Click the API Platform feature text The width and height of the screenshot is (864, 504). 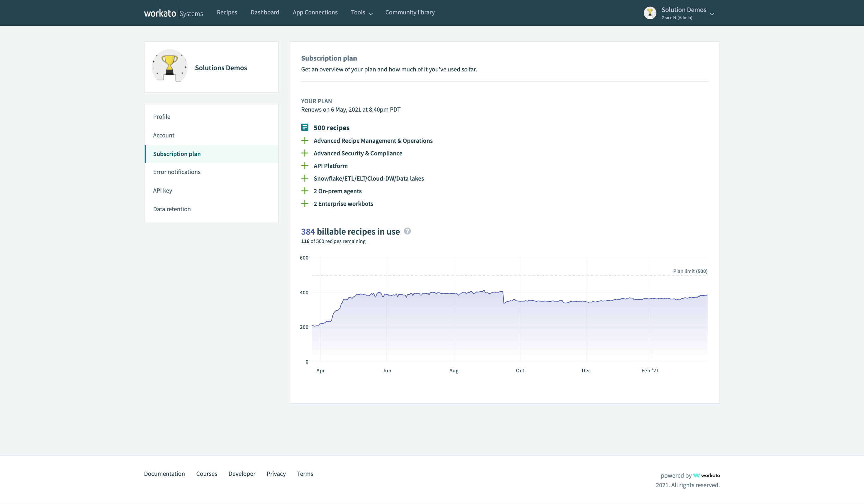pyautogui.click(x=331, y=166)
